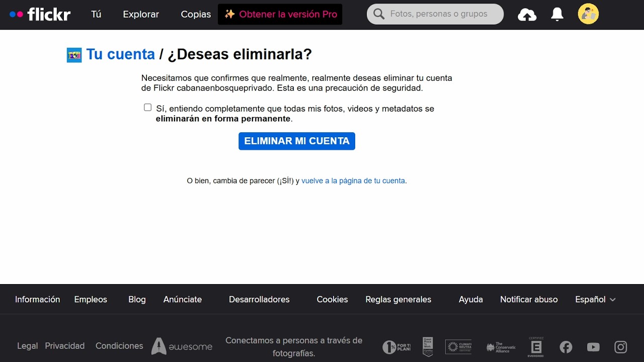The height and width of the screenshot is (362, 644).
Task: Expand the Español language dropdown
Action: 595,300
